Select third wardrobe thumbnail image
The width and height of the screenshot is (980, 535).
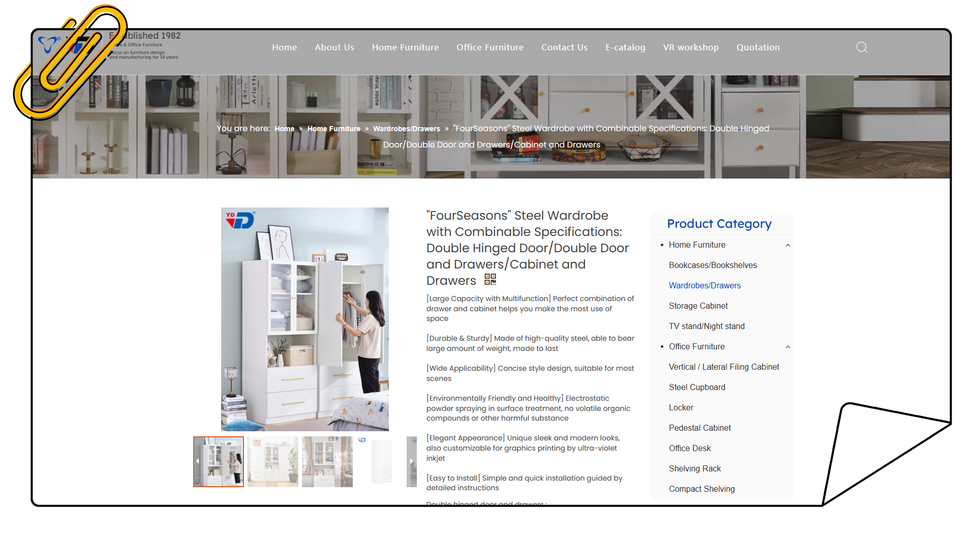point(327,461)
